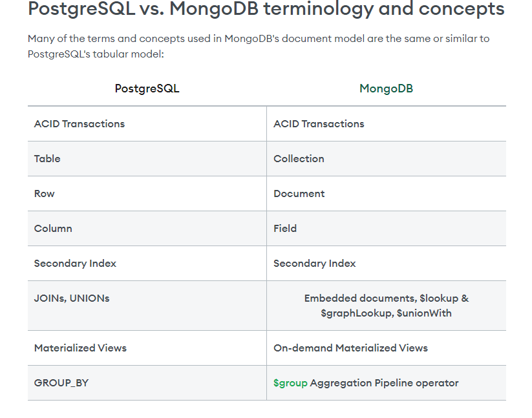Click the Document cell
This screenshot has height=418, width=532.
click(x=299, y=194)
